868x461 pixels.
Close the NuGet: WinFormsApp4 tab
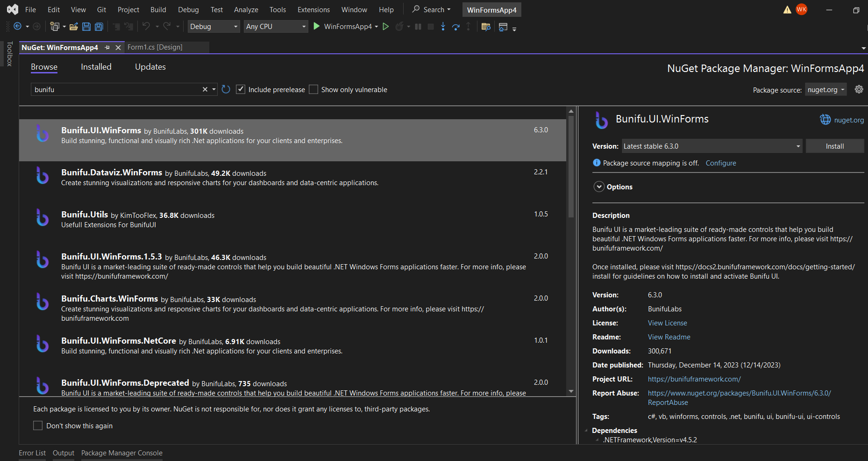point(118,47)
